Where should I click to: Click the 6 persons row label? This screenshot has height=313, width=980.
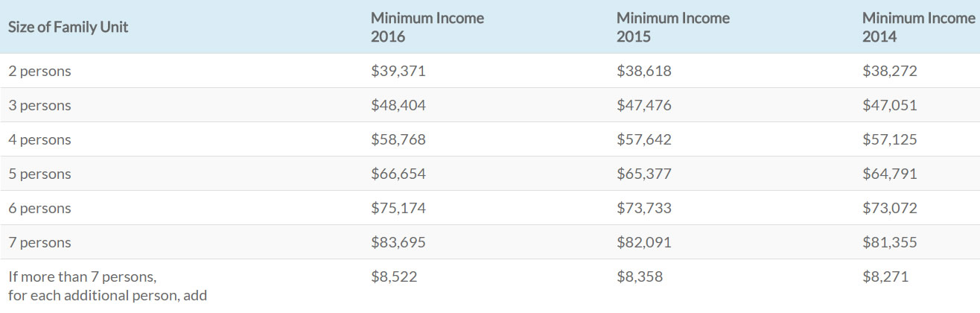click(39, 209)
